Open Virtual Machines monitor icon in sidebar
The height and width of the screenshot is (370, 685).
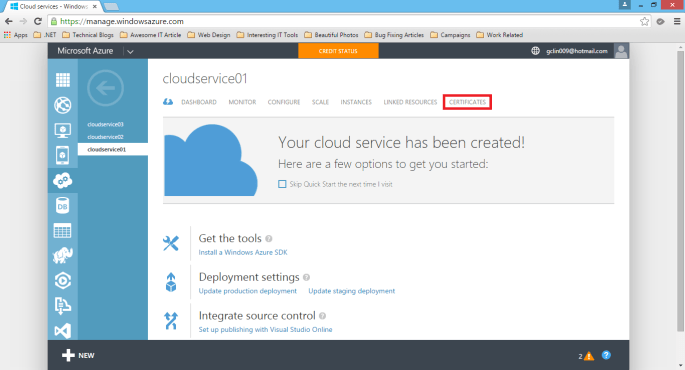[62, 131]
